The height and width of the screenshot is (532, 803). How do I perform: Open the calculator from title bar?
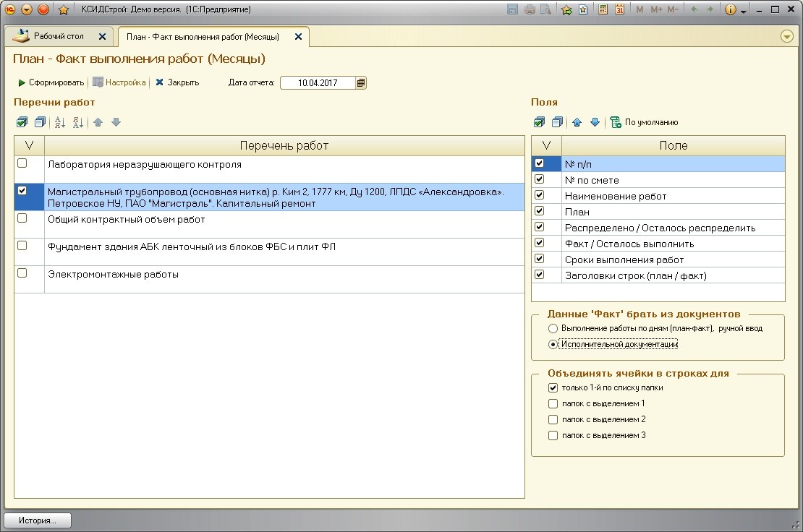tap(603, 9)
